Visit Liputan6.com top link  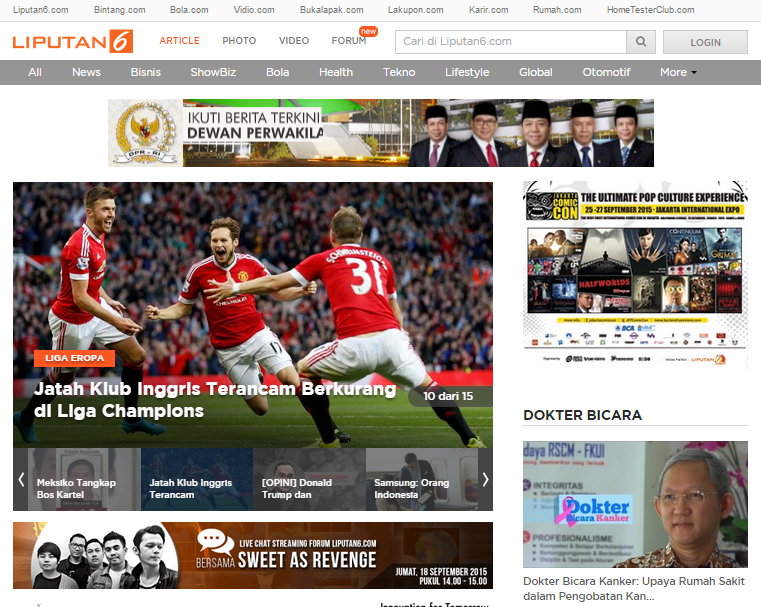click(x=41, y=10)
